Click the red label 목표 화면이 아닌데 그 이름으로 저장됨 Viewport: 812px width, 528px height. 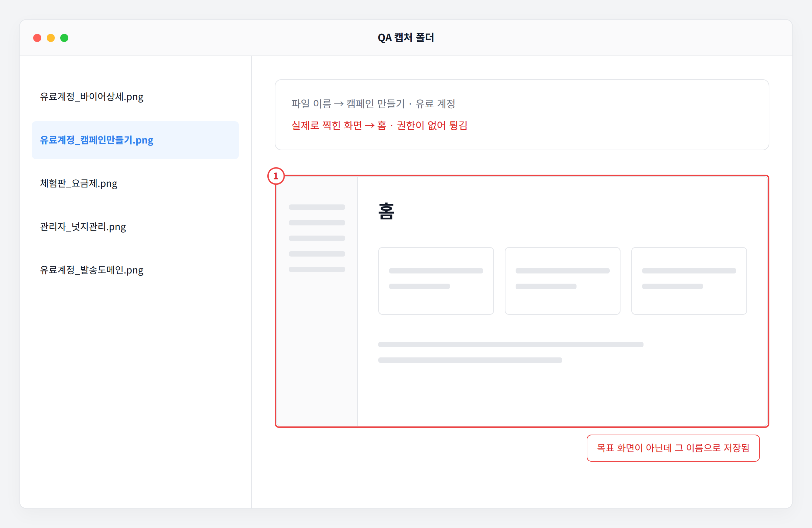pos(673,448)
